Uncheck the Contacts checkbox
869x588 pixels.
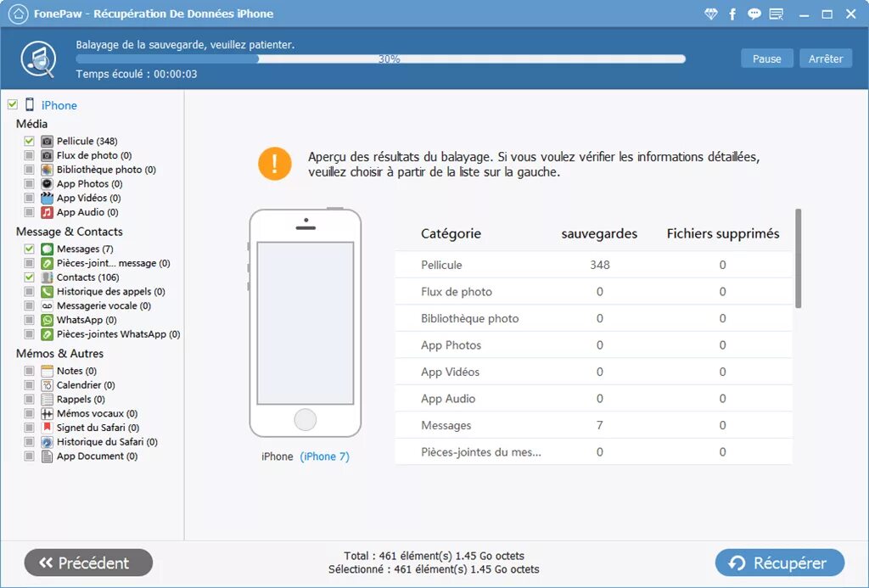click(x=30, y=277)
